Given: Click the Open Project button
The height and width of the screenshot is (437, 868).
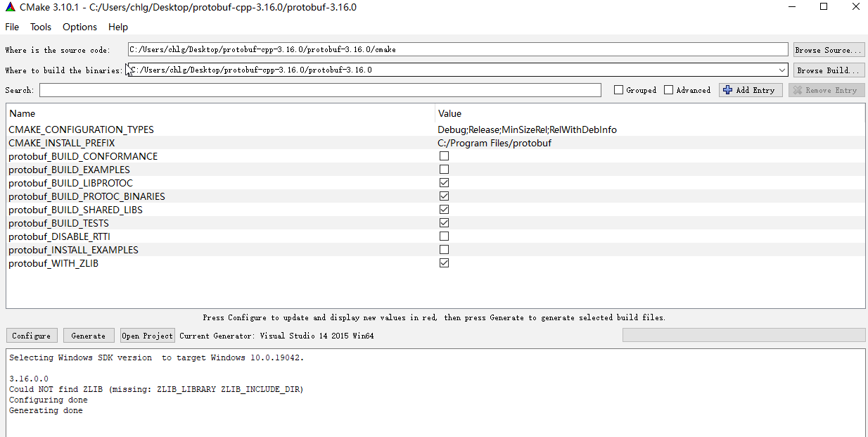Looking at the screenshot, I should [x=147, y=336].
